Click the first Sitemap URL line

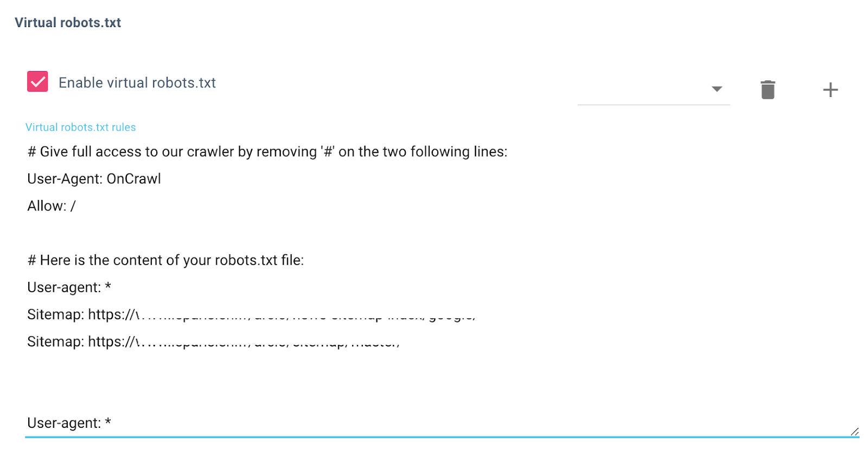[251, 314]
